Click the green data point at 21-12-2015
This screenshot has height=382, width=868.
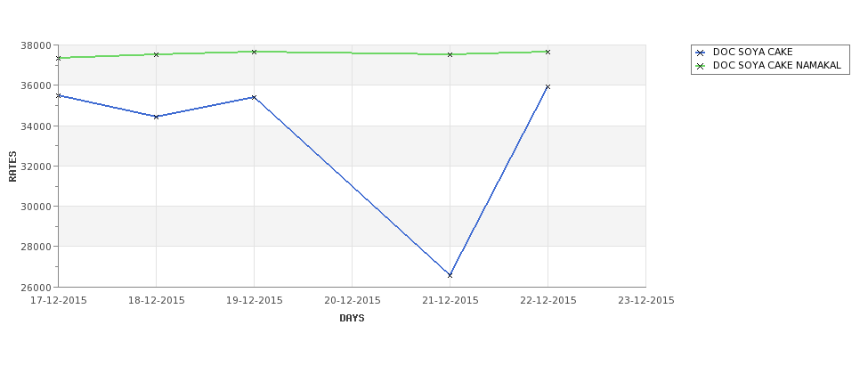point(450,55)
